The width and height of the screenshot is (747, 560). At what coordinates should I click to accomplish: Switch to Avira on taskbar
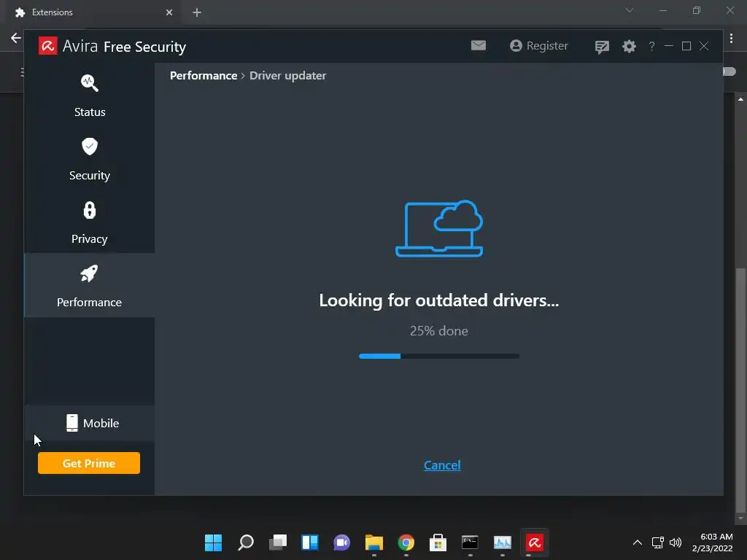[535, 542]
